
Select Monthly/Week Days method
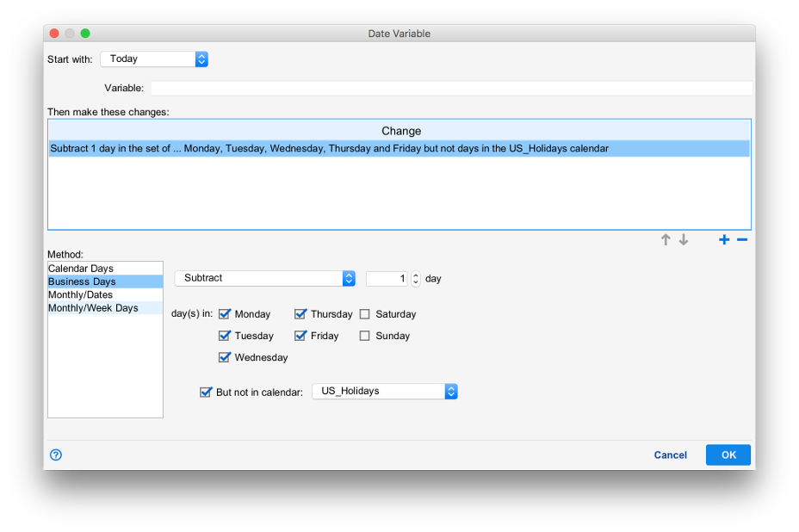93,307
